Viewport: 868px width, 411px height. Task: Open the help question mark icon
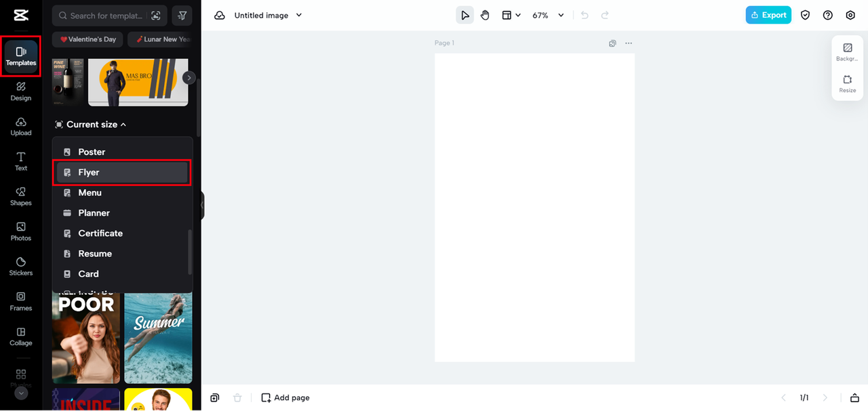pos(828,15)
